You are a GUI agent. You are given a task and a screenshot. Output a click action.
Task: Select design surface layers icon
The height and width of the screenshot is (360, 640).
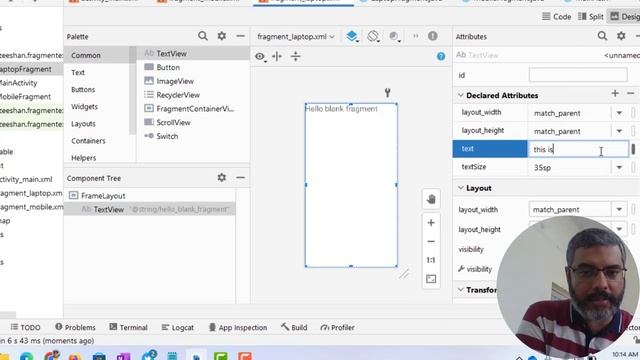(x=352, y=36)
